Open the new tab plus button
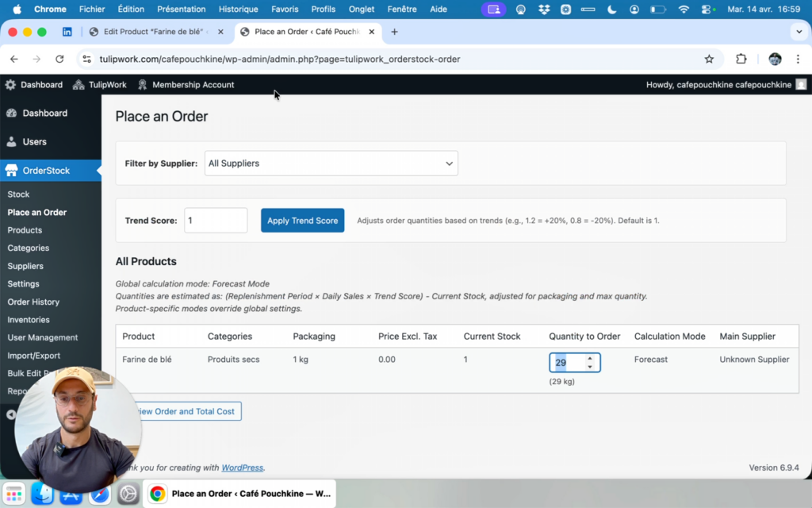The width and height of the screenshot is (812, 508). click(x=394, y=32)
